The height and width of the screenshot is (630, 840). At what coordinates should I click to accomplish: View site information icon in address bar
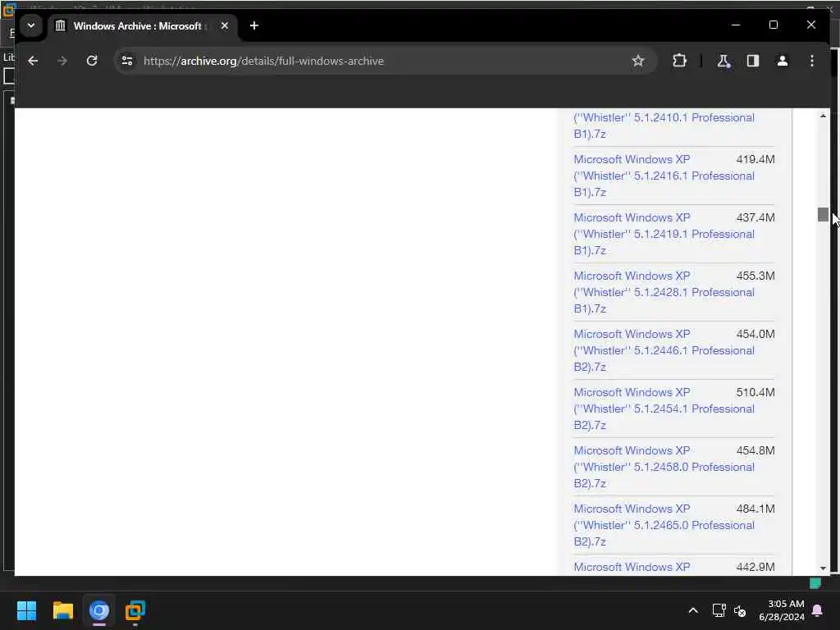pyautogui.click(x=127, y=61)
